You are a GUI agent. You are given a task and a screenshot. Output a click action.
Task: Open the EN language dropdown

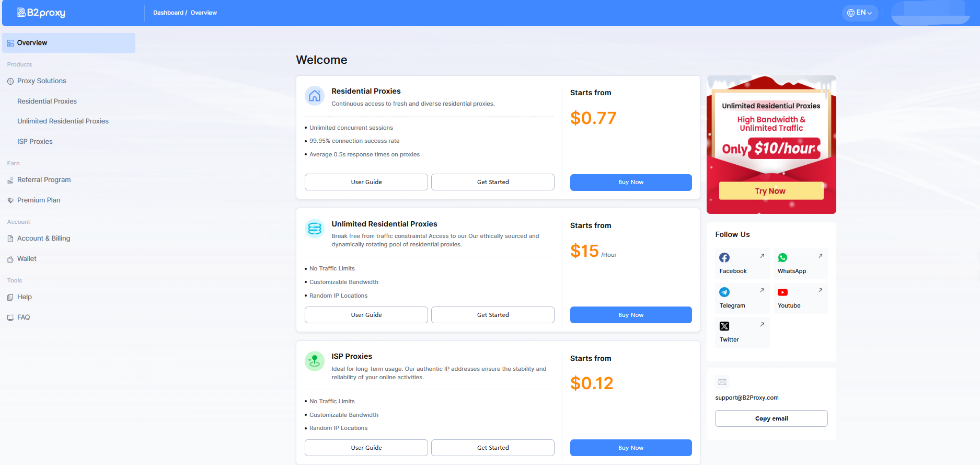[x=859, y=13]
